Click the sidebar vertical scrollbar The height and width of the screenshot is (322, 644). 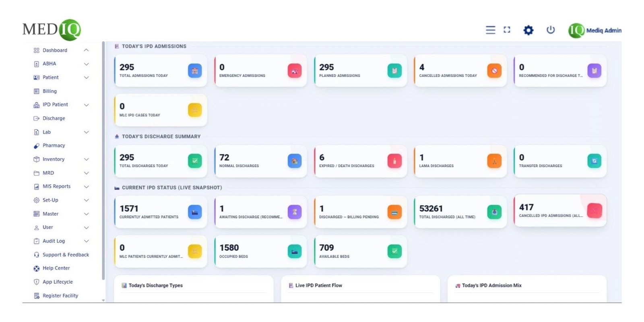click(x=103, y=161)
